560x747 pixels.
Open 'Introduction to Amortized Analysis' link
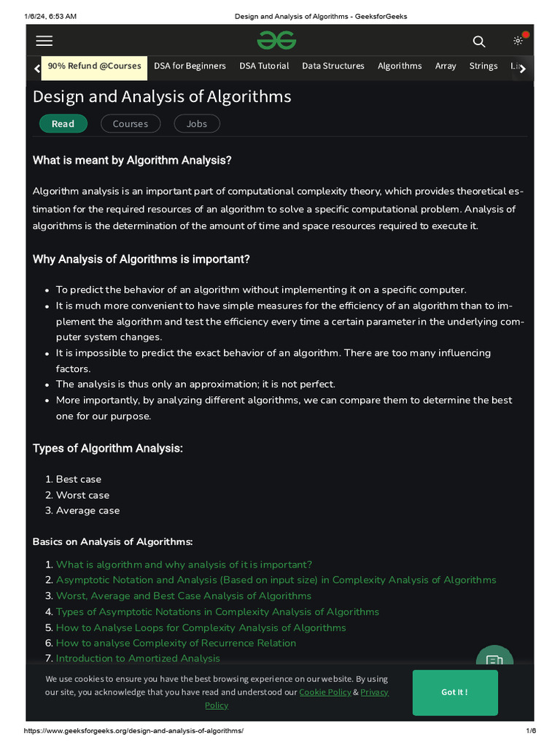pos(138,658)
